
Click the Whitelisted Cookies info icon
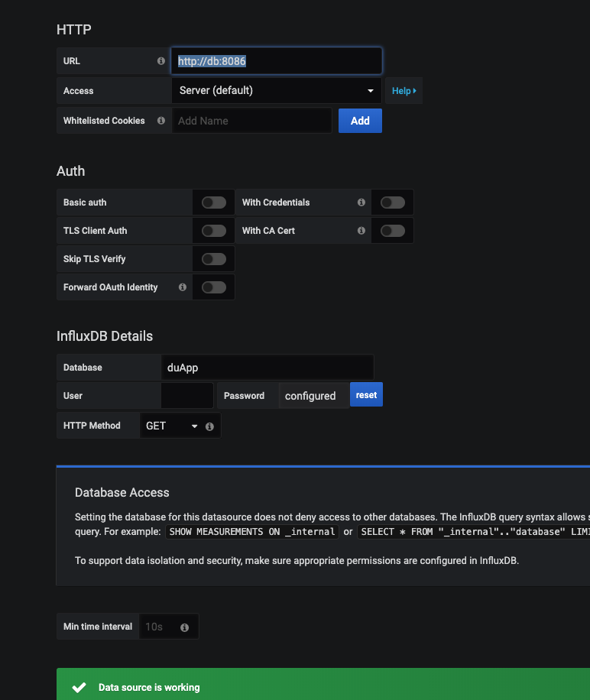coord(161,121)
